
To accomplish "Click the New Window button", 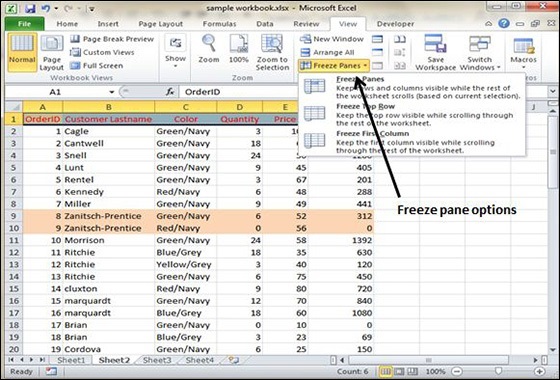I will pyautogui.click(x=332, y=39).
